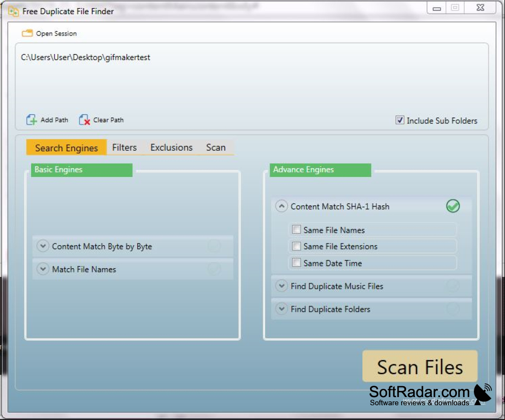Image resolution: width=505 pixels, height=420 pixels.
Task: Collapse the Content Match SHA-1 Hash section
Action: 281,206
